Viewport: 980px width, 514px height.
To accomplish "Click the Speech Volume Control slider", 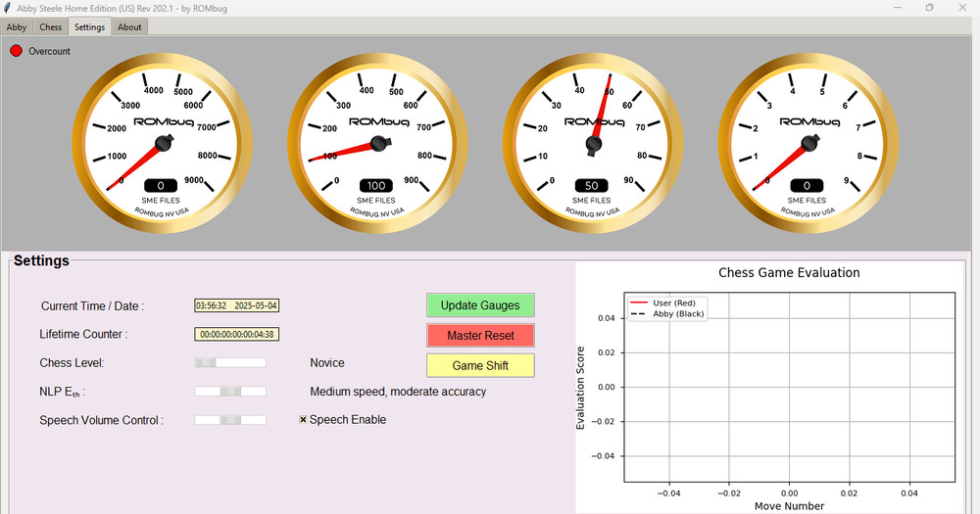I will [230, 420].
